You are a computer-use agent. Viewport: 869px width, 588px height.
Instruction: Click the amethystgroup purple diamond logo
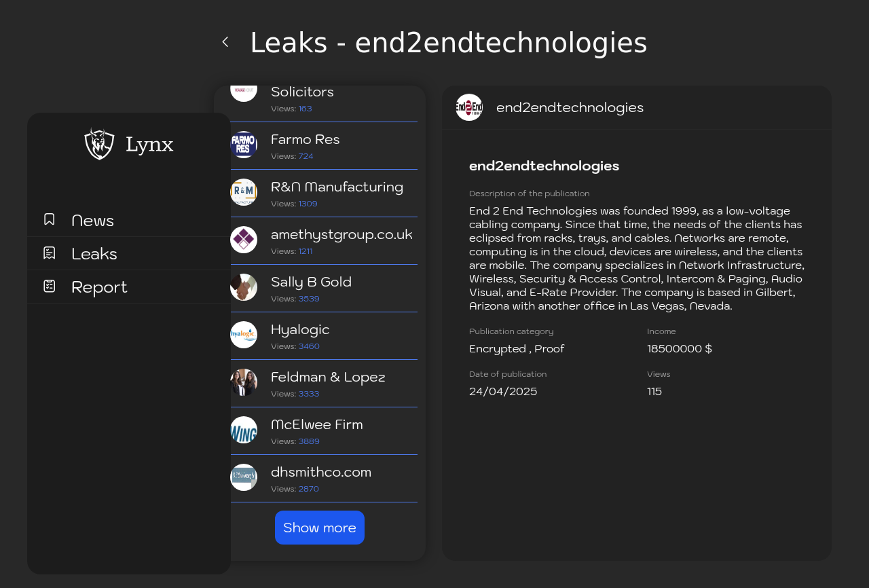click(244, 240)
